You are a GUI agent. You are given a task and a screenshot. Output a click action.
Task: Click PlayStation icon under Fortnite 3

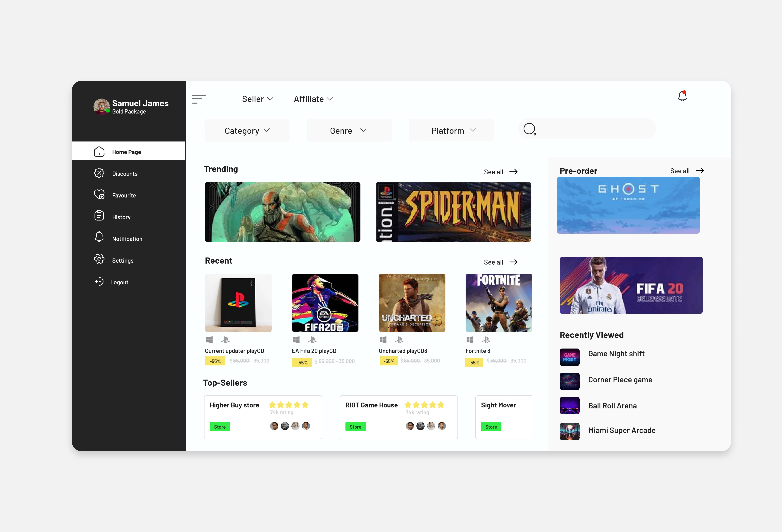pos(486,340)
